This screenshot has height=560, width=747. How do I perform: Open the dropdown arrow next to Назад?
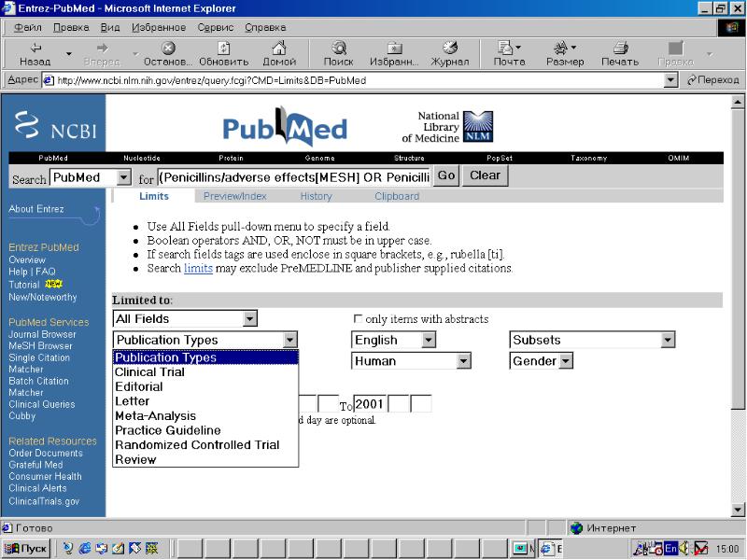click(x=68, y=54)
